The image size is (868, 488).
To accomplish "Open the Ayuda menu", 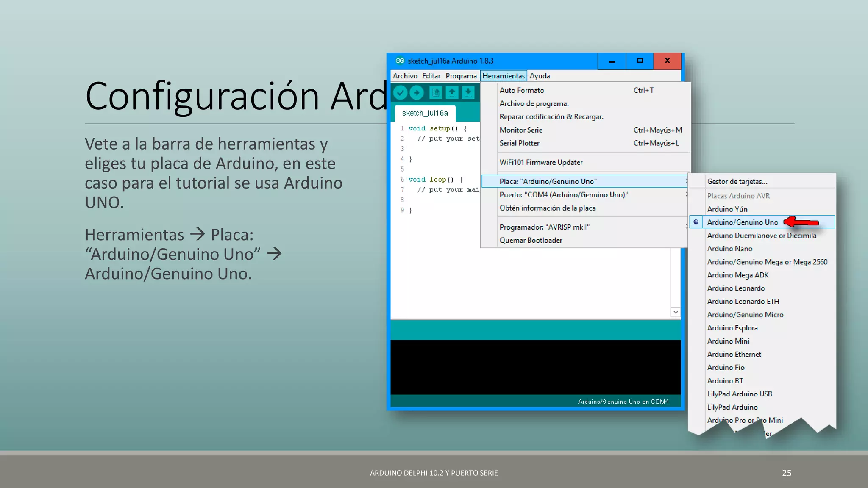I will [540, 76].
